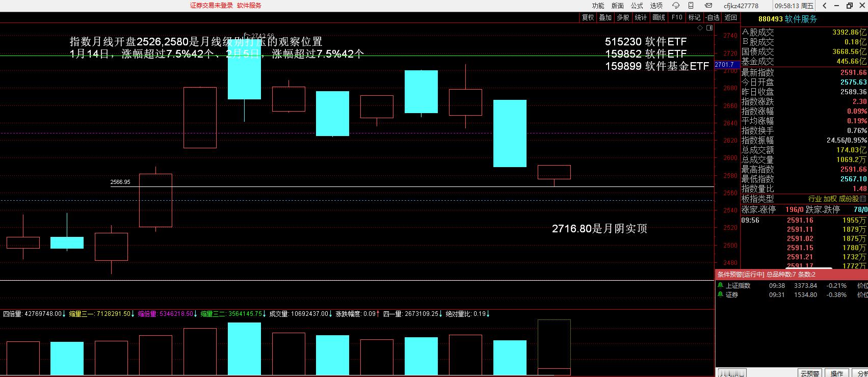Image resolution: width=868 pixels, height=377 pixels.
Task: Select the 上证指数 alert row text
Action: pos(738,286)
